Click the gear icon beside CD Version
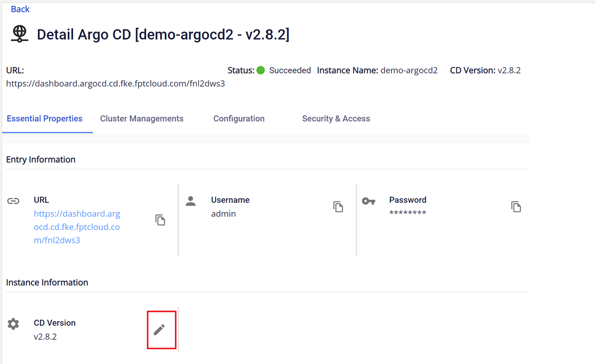 pos(13,324)
